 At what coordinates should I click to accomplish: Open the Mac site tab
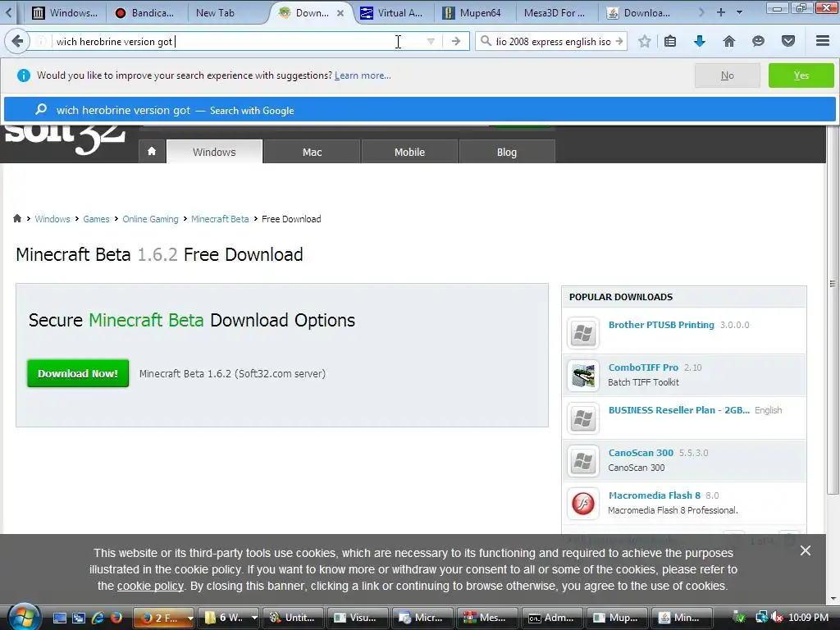tap(312, 152)
